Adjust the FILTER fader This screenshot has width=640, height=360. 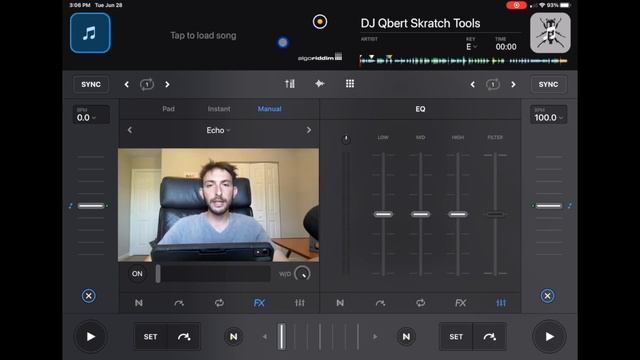(x=495, y=214)
